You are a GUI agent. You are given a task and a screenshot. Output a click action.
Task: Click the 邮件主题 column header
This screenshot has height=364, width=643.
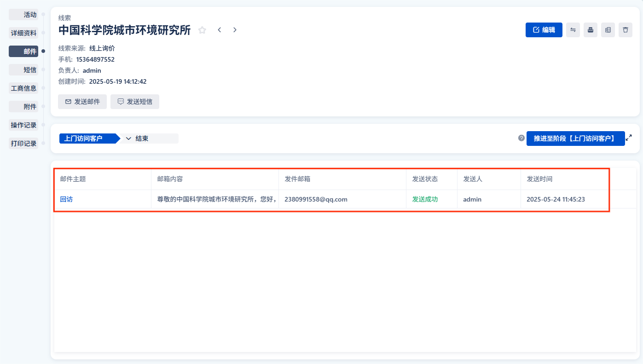[103, 179]
